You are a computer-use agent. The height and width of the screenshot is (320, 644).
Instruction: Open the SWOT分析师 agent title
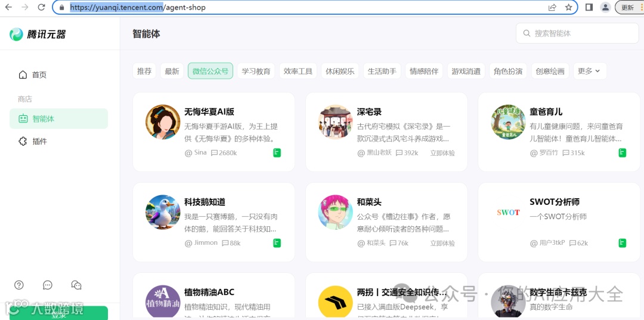[555, 202]
